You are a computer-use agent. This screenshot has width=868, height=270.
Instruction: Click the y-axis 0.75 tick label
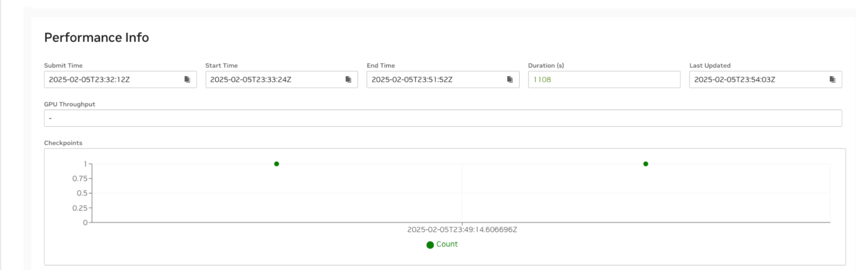click(x=80, y=179)
